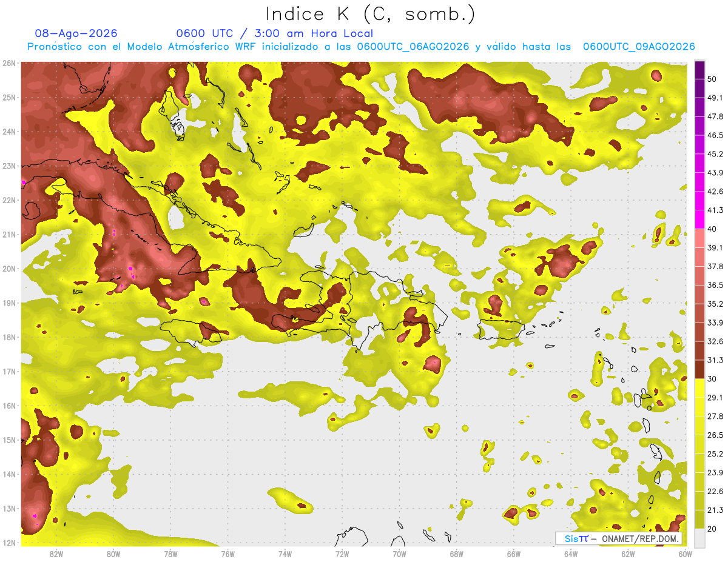The height and width of the screenshot is (562, 728).
Task: Pick the gray swatch below the 20 mark
Action: click(699, 538)
